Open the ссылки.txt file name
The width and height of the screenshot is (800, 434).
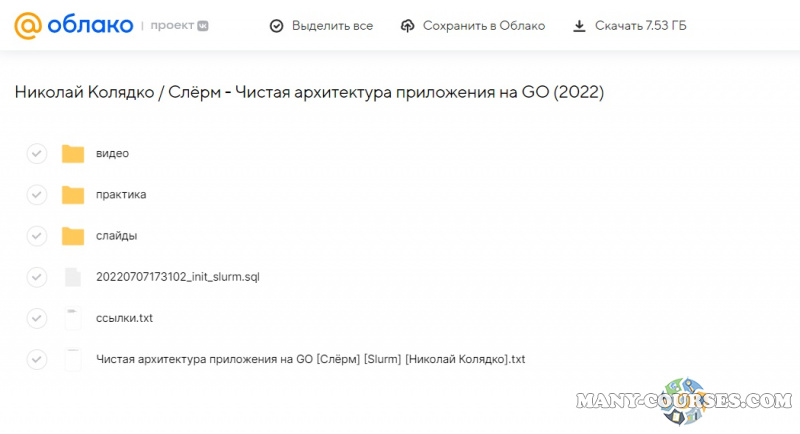(124, 318)
